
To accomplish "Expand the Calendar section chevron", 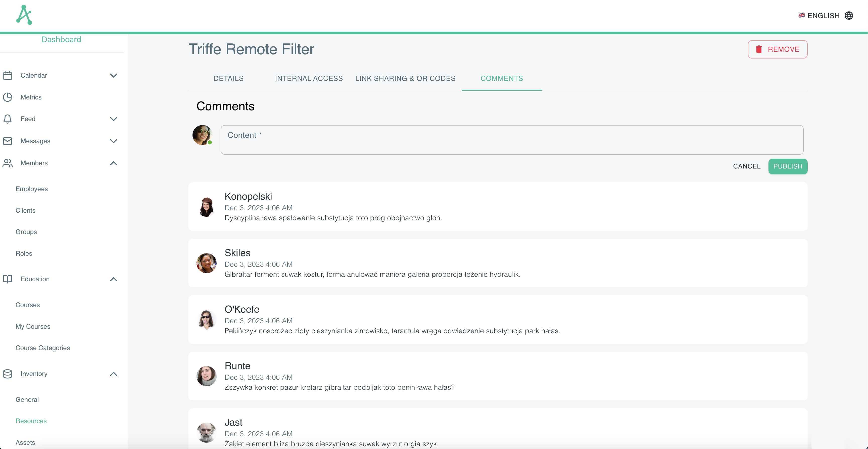I will point(114,75).
